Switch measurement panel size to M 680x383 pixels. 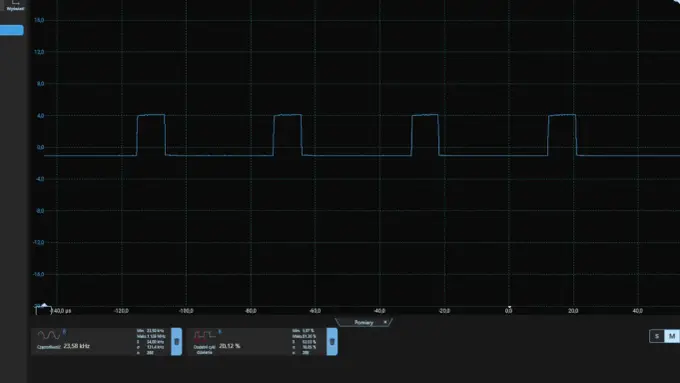point(672,336)
